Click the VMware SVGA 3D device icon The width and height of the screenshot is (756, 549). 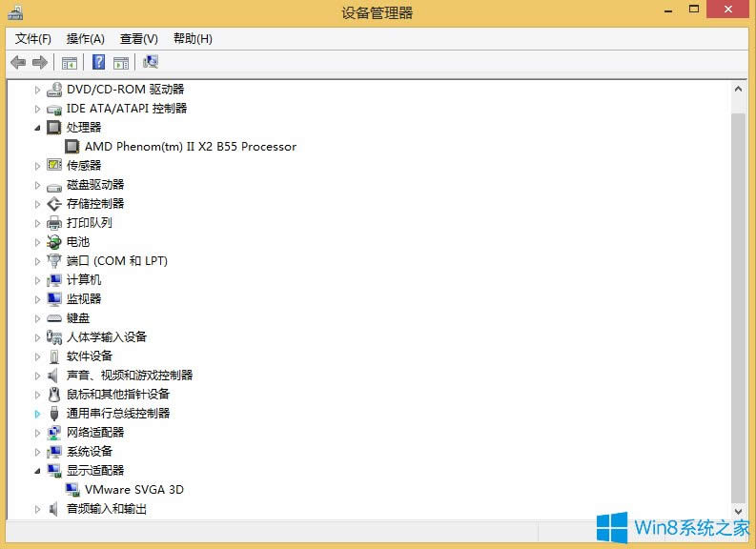click(x=72, y=490)
